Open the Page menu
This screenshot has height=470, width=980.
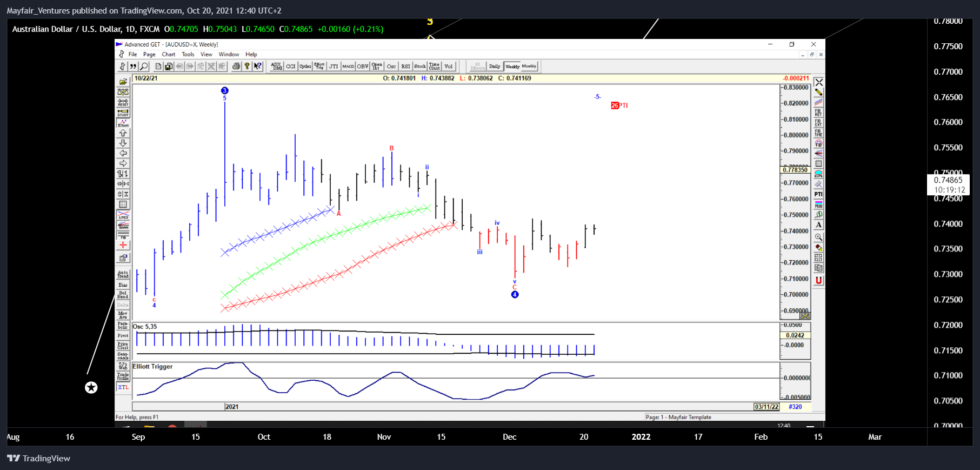[x=149, y=55]
